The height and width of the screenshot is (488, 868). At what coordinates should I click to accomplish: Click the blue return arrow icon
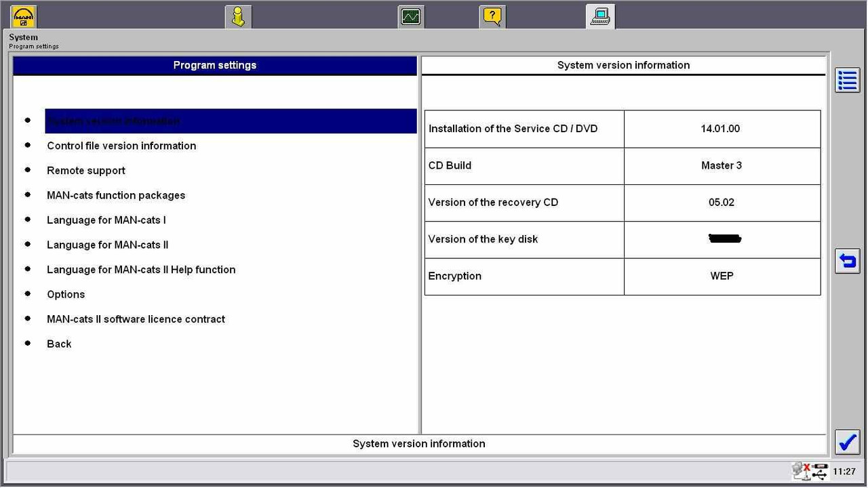(848, 261)
